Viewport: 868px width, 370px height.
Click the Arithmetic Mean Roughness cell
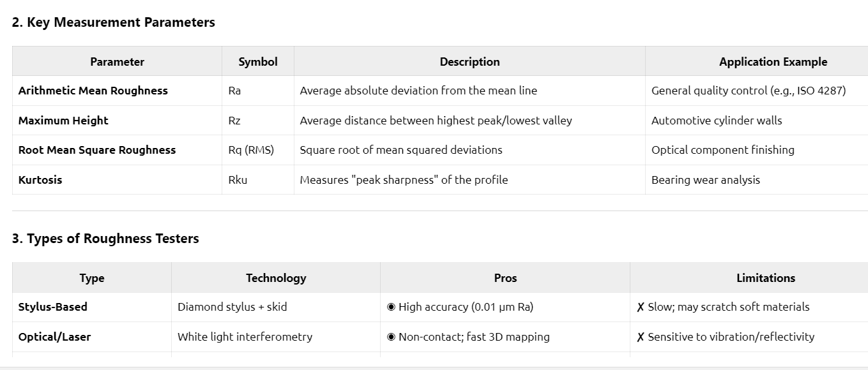[x=93, y=91]
